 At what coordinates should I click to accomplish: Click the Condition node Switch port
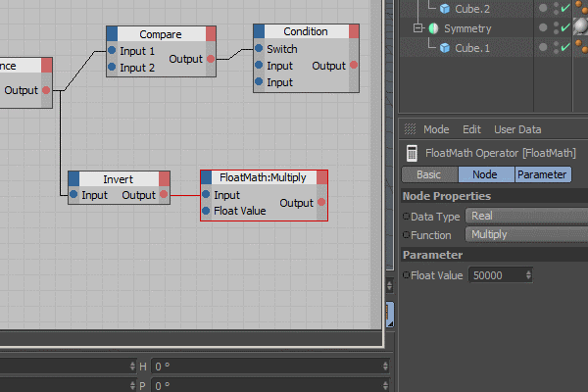(x=259, y=48)
